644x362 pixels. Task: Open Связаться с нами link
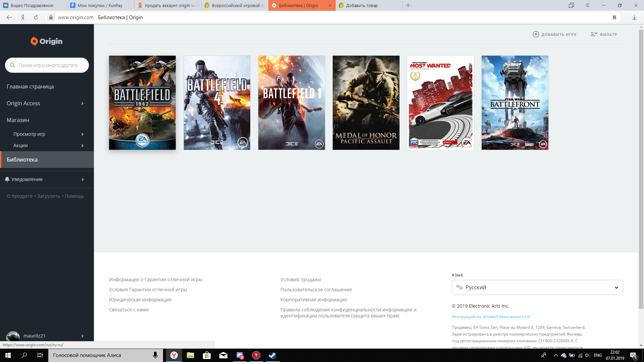tap(129, 310)
